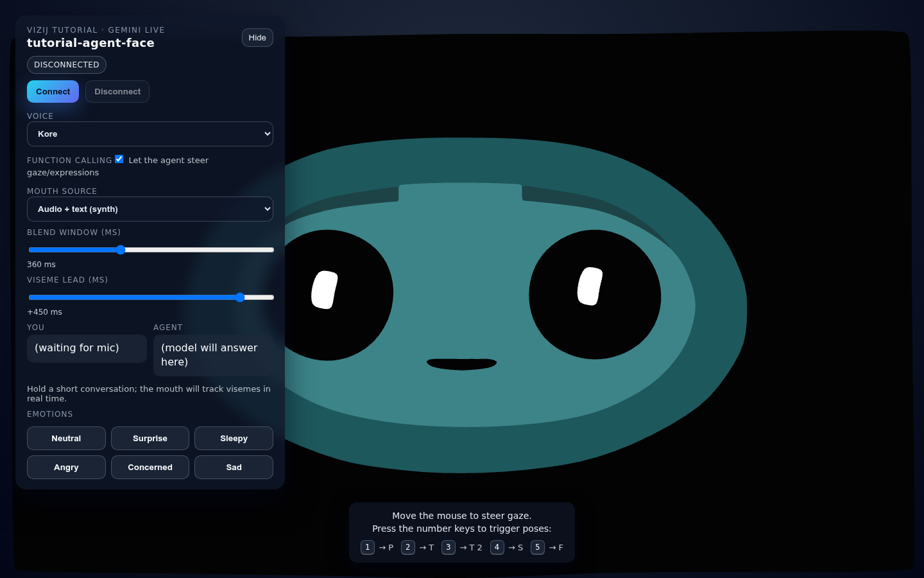This screenshot has width=924, height=578.
Task: Select the Neutral emotion
Action: point(66,439)
